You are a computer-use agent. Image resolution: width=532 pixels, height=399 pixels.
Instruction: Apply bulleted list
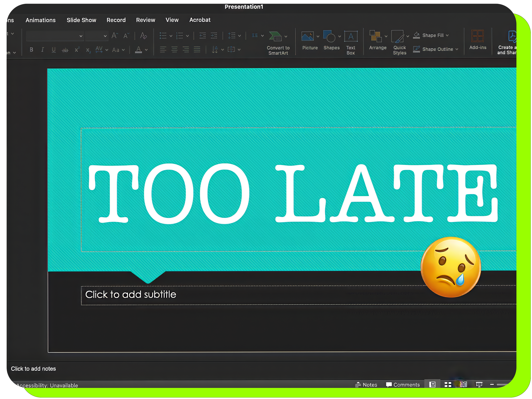click(163, 36)
